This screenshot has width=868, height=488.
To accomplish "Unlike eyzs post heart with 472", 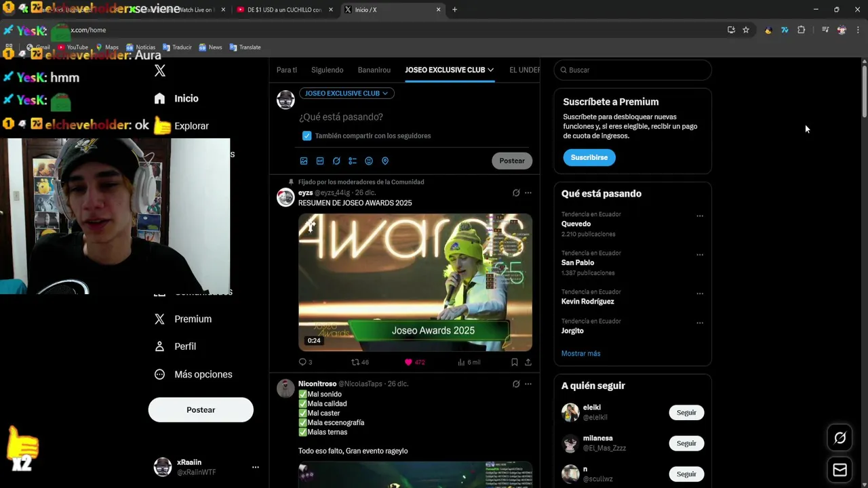I will [408, 362].
